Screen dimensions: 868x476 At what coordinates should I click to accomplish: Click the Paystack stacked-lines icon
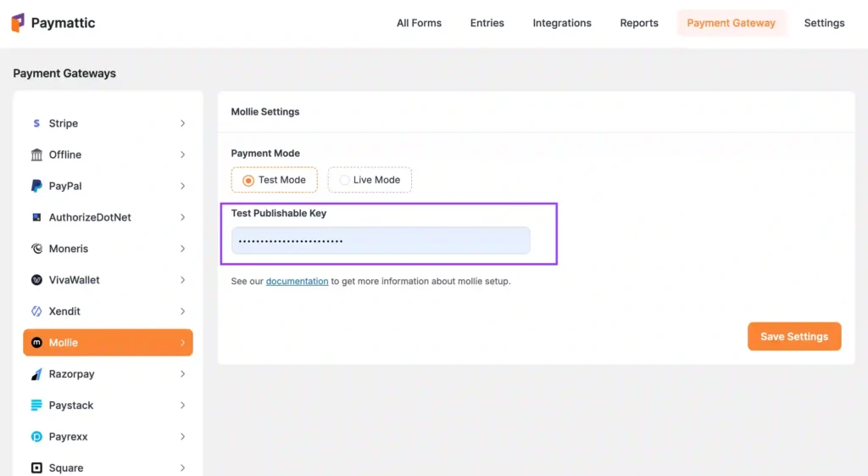pos(36,405)
